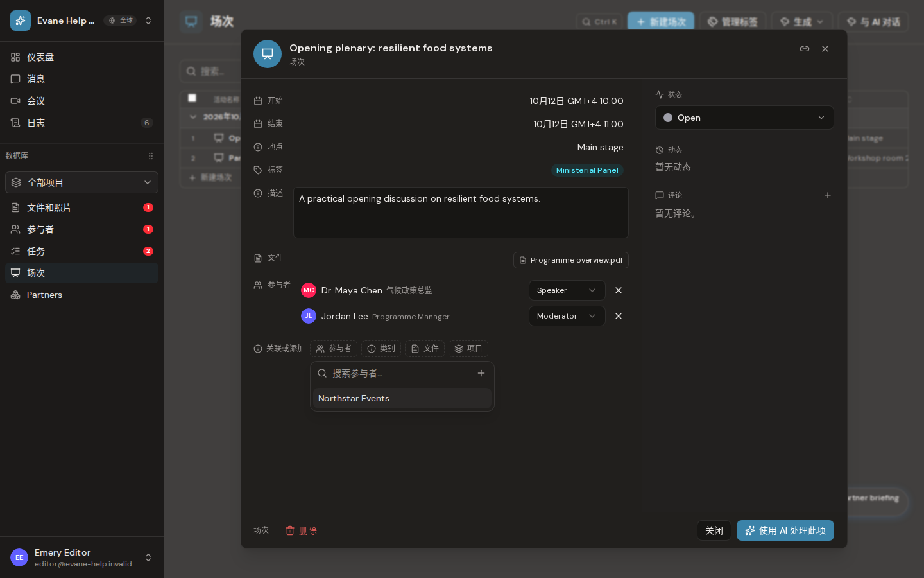The height and width of the screenshot is (578, 924).
Task: Delete this session via 删除
Action: (301, 530)
